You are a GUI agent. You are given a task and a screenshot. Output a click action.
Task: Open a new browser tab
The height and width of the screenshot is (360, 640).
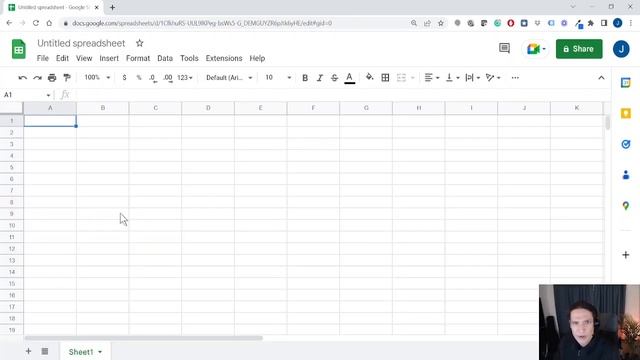(112, 7)
